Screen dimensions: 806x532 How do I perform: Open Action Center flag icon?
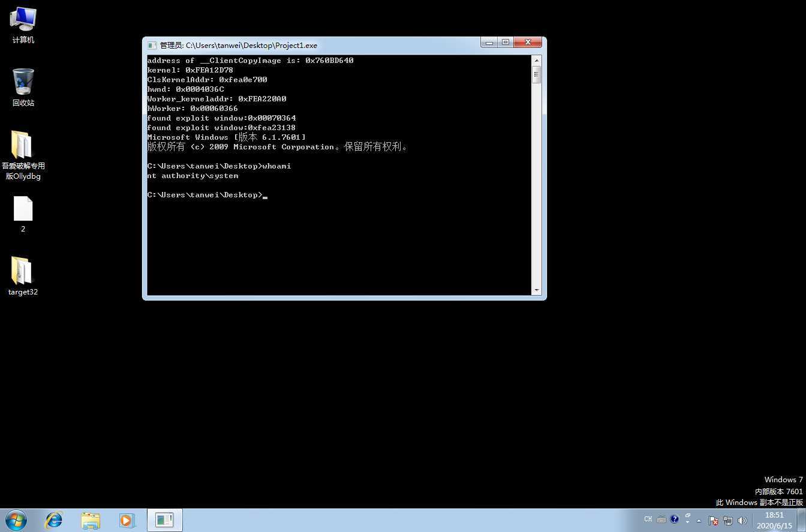click(x=714, y=521)
